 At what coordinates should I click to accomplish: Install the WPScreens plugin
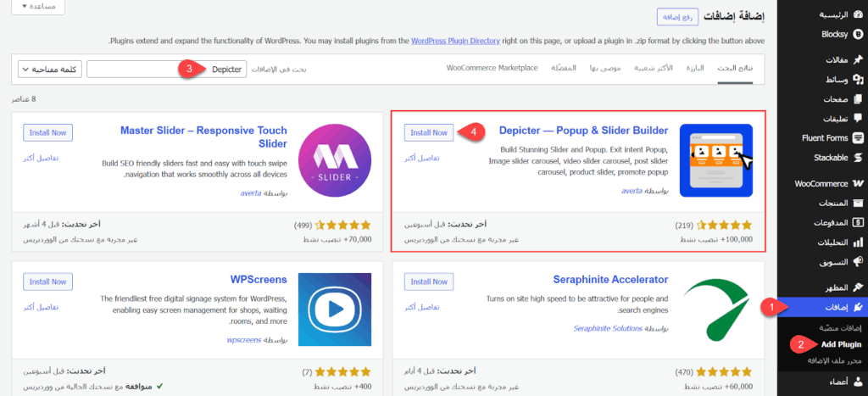47,282
